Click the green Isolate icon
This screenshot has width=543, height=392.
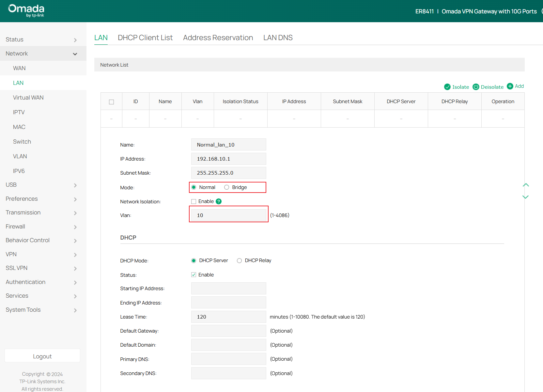click(447, 87)
